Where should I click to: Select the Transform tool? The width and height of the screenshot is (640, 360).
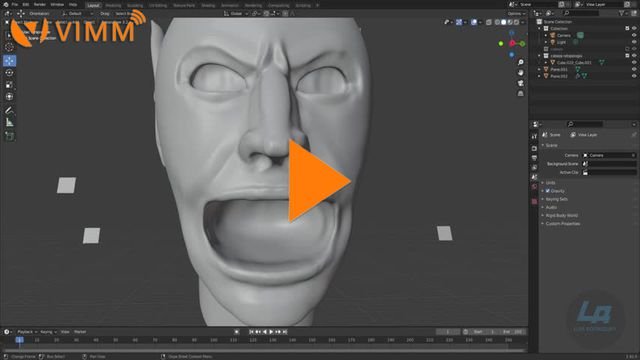tap(9, 97)
